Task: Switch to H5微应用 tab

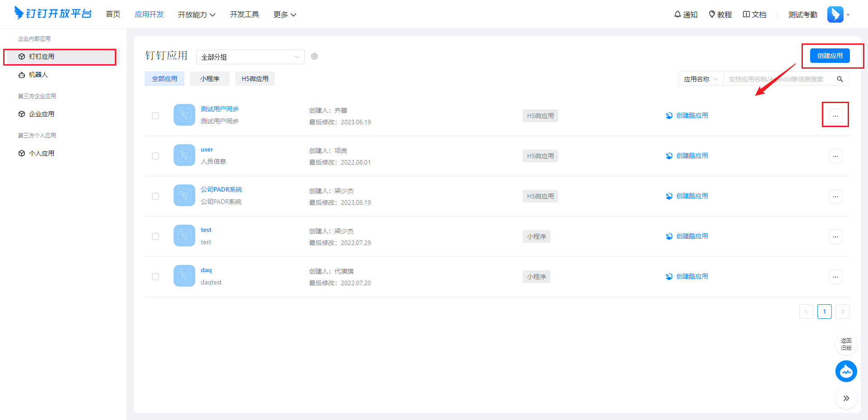Action: pos(255,79)
